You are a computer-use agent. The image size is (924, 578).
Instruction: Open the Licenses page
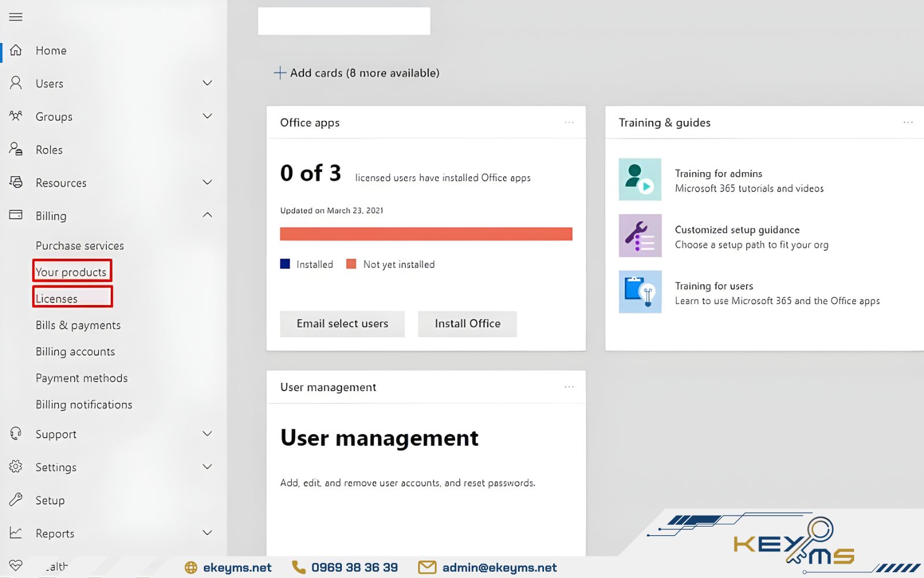[x=56, y=298]
